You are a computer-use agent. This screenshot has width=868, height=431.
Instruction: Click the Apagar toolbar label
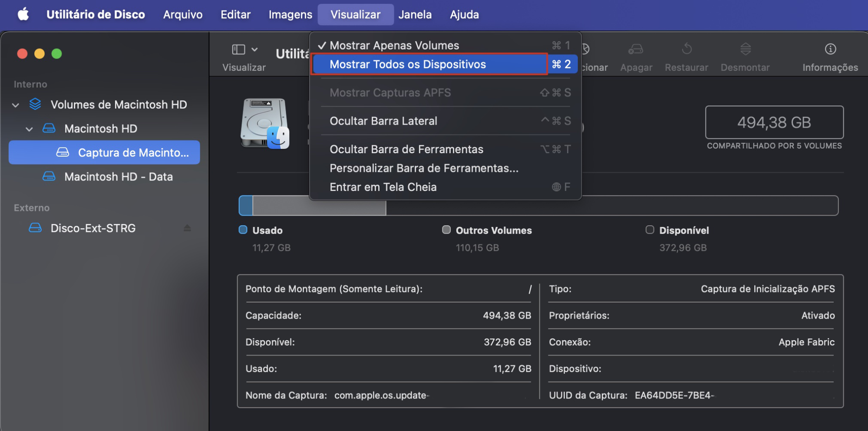pyautogui.click(x=636, y=67)
